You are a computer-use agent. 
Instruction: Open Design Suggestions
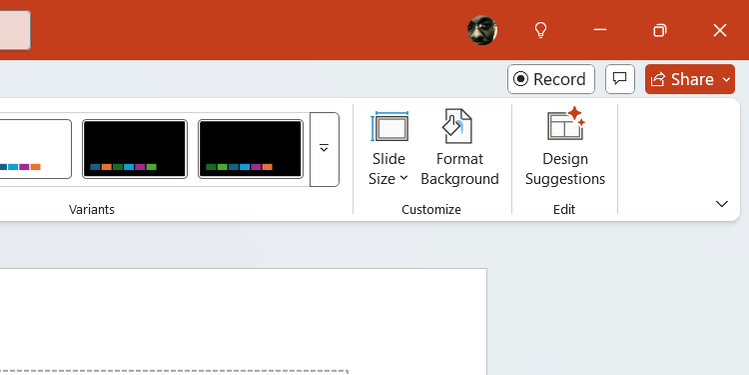(565, 148)
